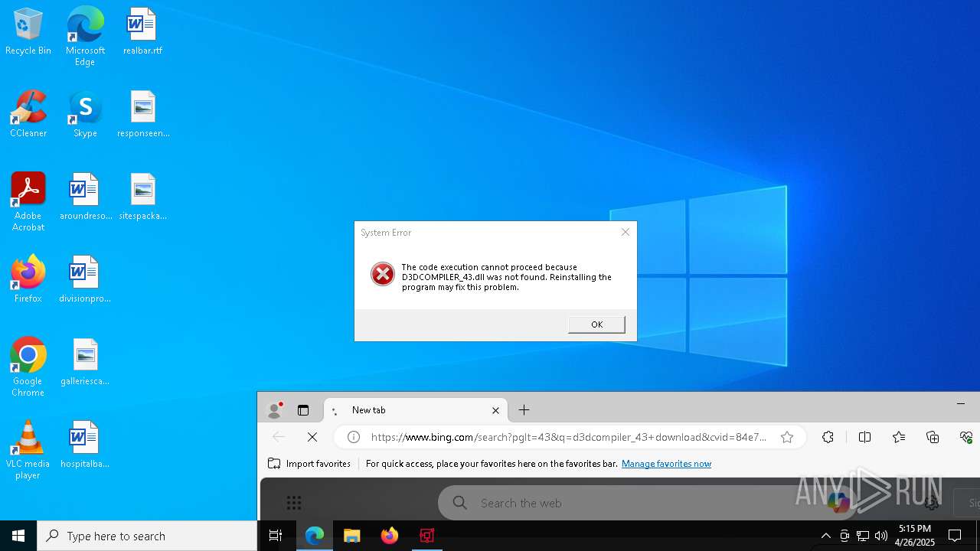Open a new tab in Edge
Image resolution: width=980 pixels, height=551 pixels.
click(524, 410)
